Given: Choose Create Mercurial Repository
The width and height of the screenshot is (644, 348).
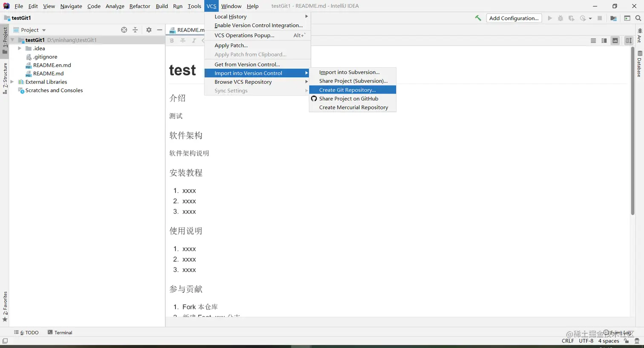Looking at the screenshot, I should 353,107.
